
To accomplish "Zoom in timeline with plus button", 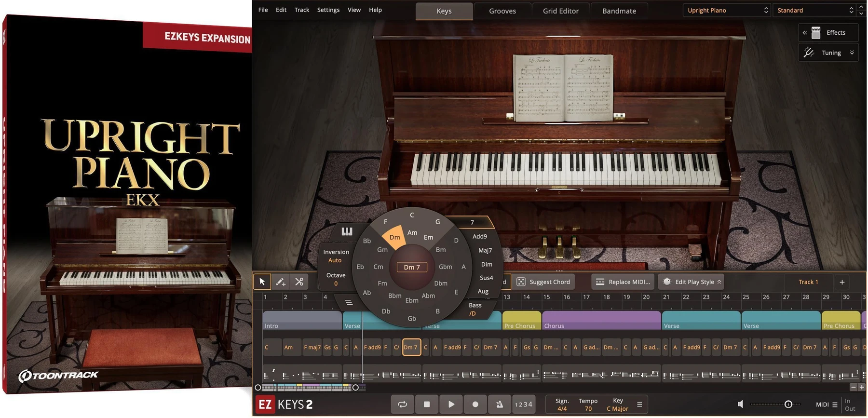I will click(862, 387).
